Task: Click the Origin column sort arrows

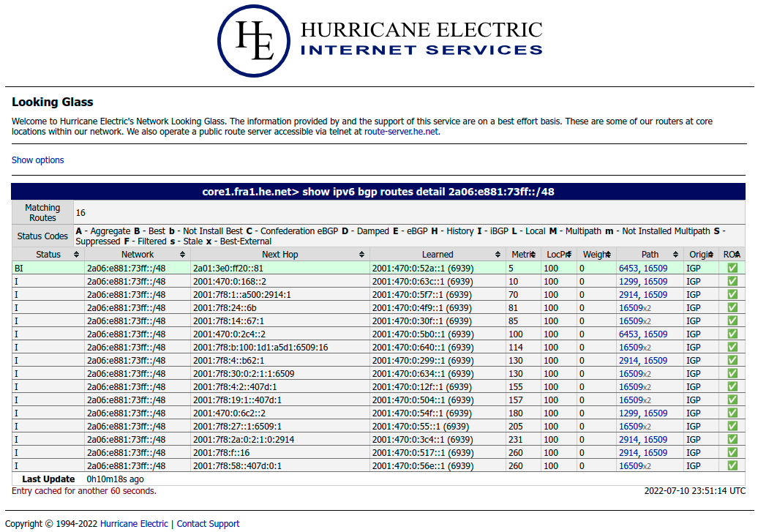Action: tap(711, 255)
